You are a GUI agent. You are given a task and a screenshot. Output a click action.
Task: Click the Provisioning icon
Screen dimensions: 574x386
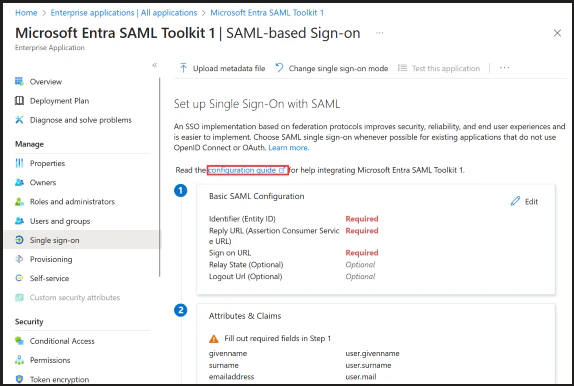(x=19, y=259)
